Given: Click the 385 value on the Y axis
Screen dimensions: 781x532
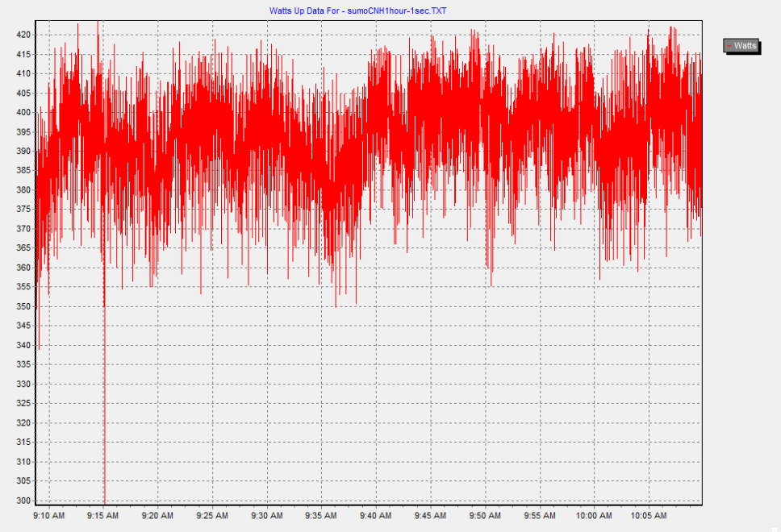Looking at the screenshot, I should [23, 171].
